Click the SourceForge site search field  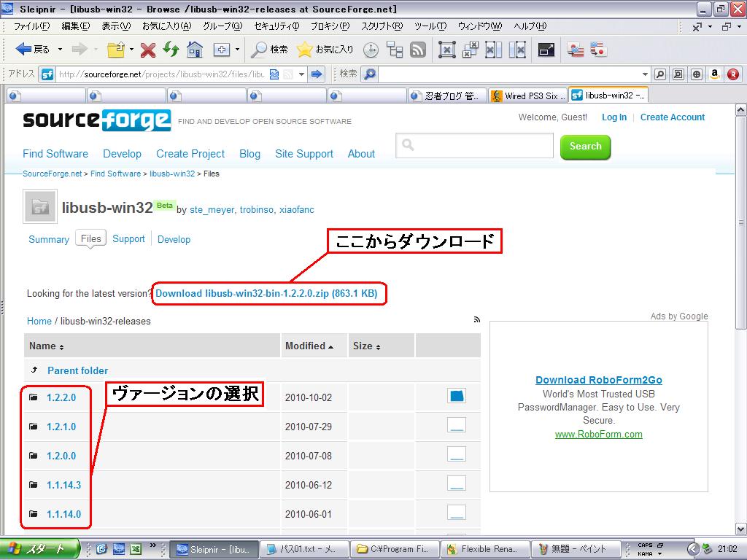tap(474, 145)
